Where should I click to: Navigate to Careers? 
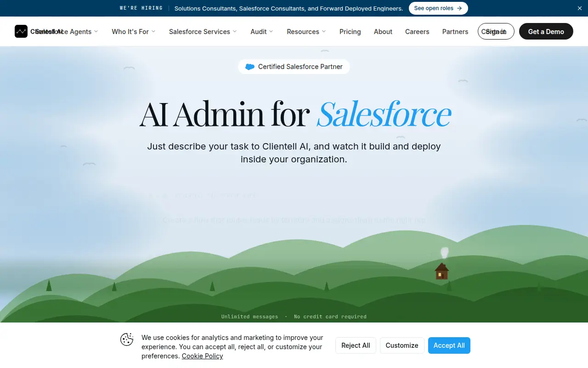(417, 31)
